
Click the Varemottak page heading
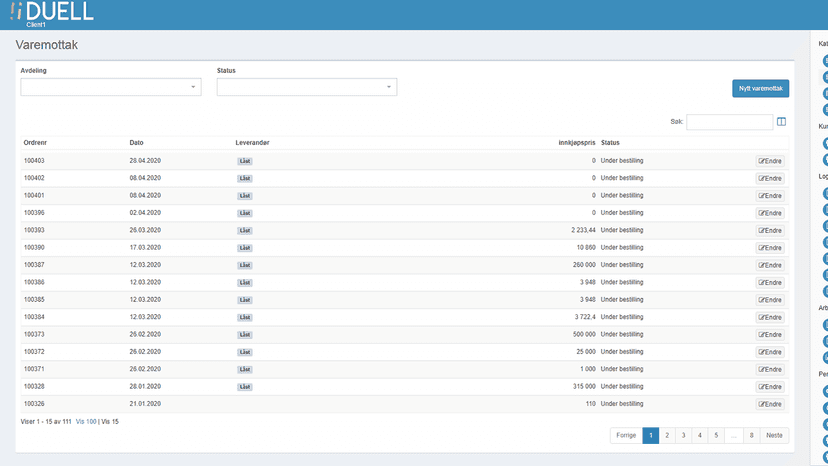46,45
